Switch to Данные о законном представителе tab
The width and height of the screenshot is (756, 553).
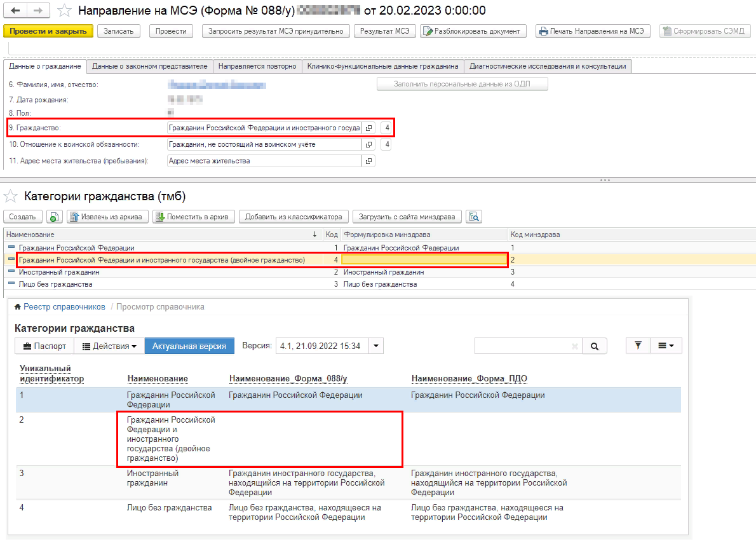click(x=149, y=66)
